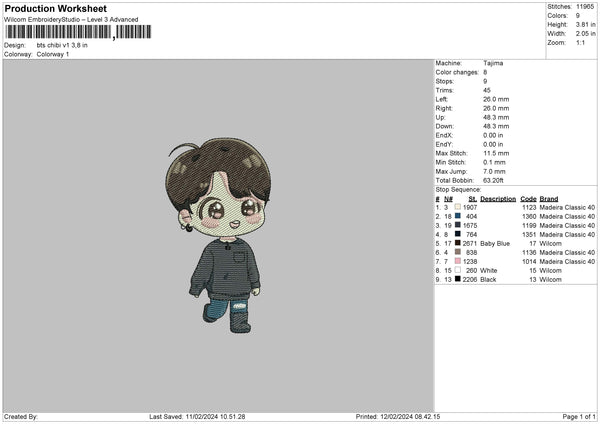The height and width of the screenshot is (424, 600).
Task: Select the Last Saved date 11/02/2024
Action: pyautogui.click(x=202, y=417)
